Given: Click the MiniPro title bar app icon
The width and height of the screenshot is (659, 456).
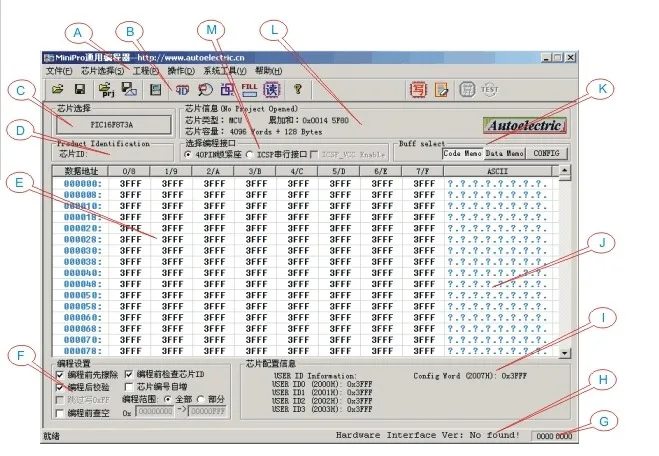Looking at the screenshot, I should (49, 58).
